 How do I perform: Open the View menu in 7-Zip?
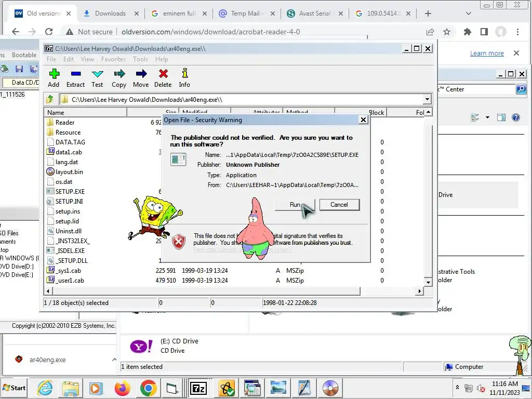point(87,59)
